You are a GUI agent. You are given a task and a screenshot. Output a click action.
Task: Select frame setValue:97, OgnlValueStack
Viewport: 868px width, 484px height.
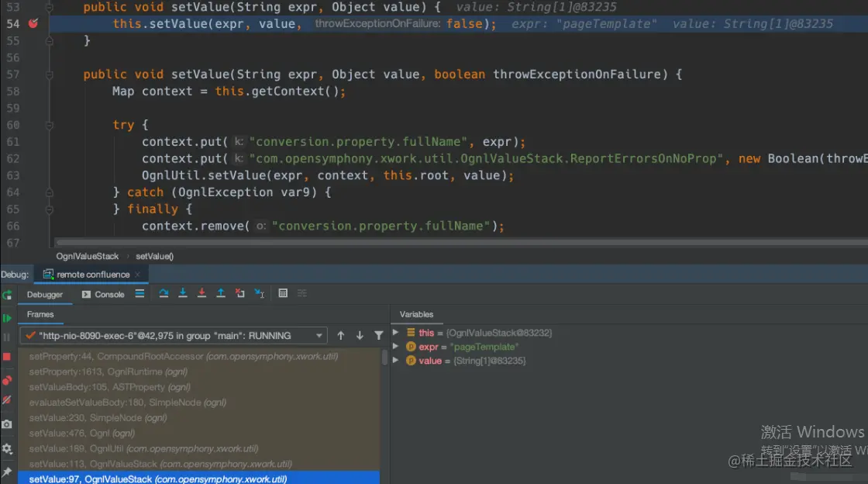pos(199,479)
